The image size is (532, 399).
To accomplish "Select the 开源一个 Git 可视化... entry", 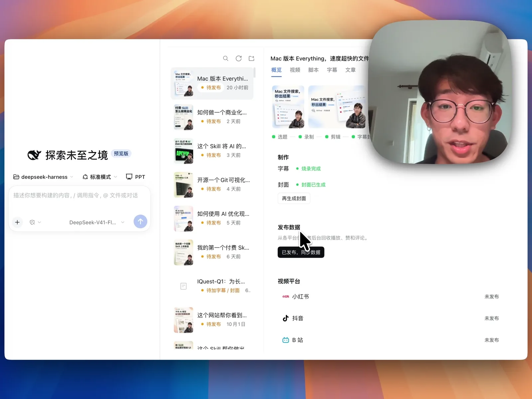I will tap(212, 185).
